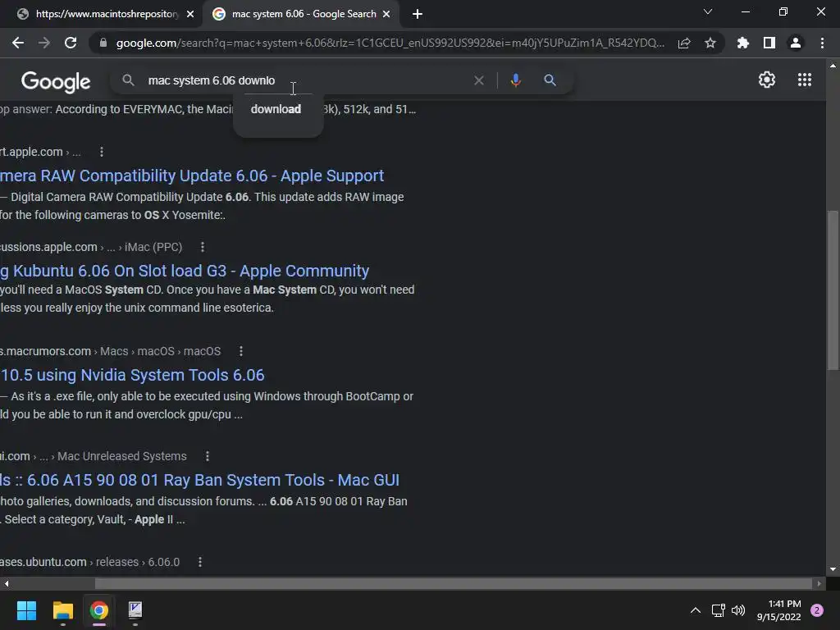
Task: Open Kubuntu 6.06 On Slot load G3 link
Action: (185, 271)
